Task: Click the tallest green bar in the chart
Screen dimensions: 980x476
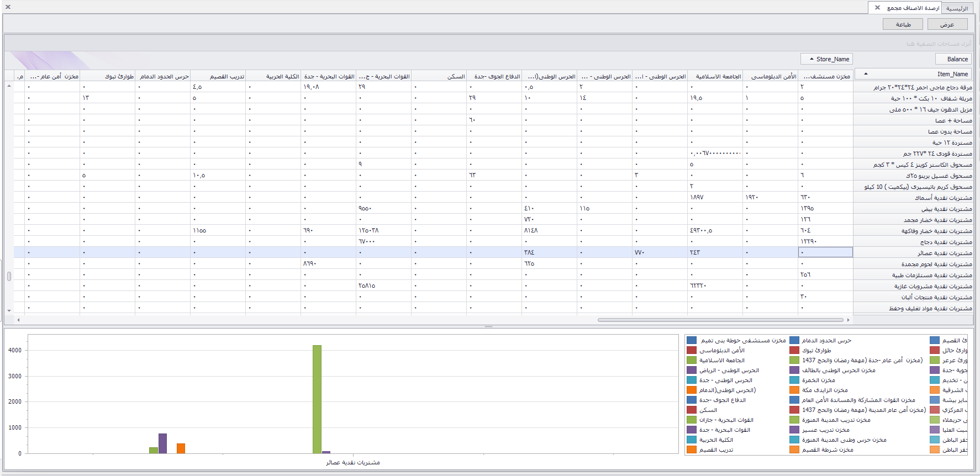Action: click(x=317, y=399)
